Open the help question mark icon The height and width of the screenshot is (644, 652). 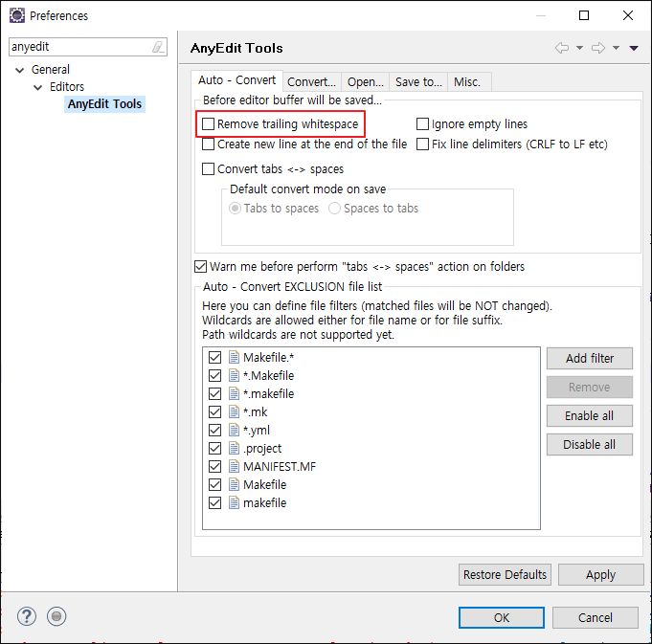(27, 616)
